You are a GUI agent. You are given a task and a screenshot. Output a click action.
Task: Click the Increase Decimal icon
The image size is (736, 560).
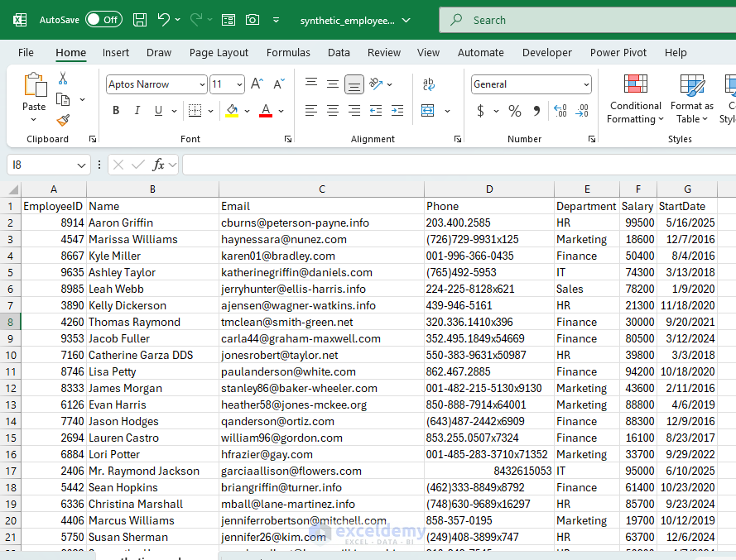[x=560, y=111]
